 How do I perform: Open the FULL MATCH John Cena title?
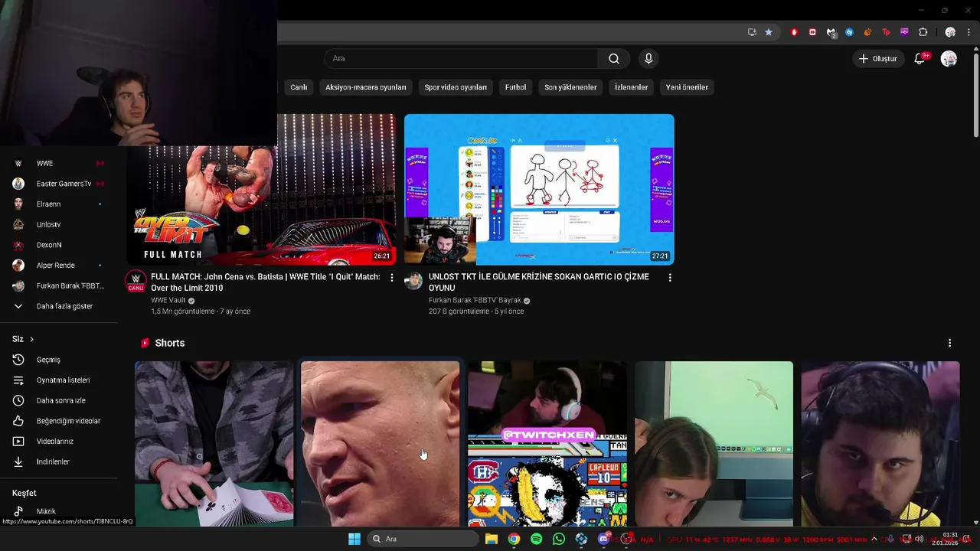pos(266,282)
